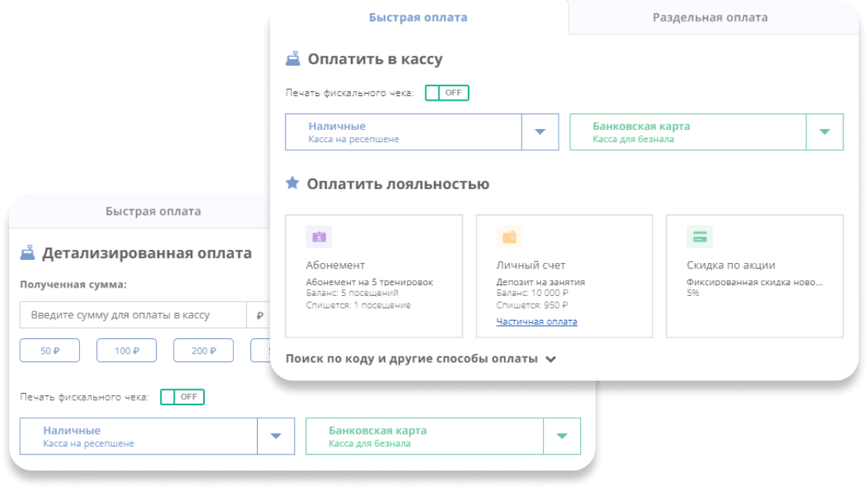Click the Абонемент на 5 тренировок text
This screenshot has height=489, width=868.
click(x=369, y=282)
